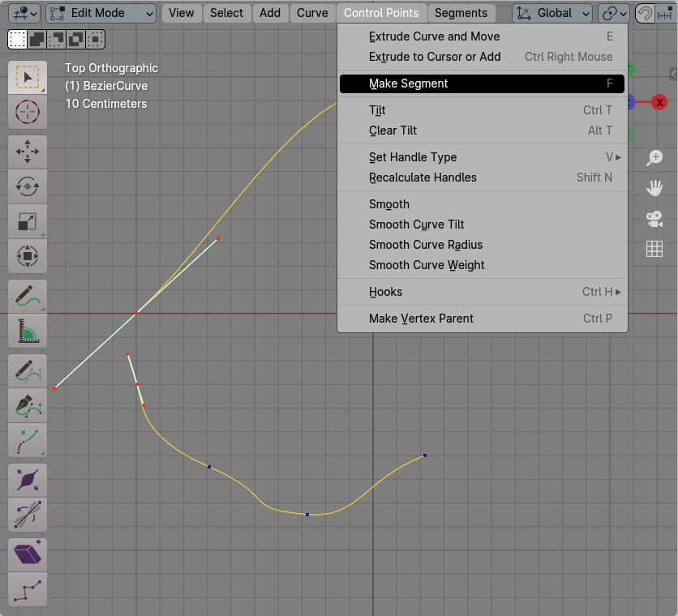Viewport: 678px width, 616px height.
Task: Open the View menu
Action: click(x=181, y=14)
